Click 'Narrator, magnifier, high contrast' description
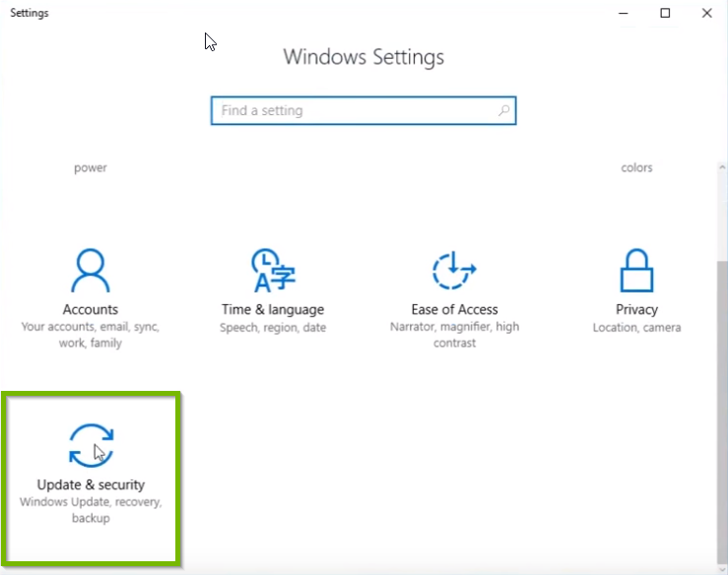This screenshot has width=728, height=575. pyautogui.click(x=454, y=335)
